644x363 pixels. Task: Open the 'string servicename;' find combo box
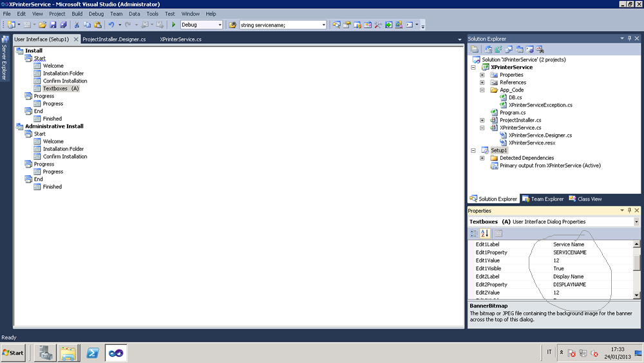[324, 25]
